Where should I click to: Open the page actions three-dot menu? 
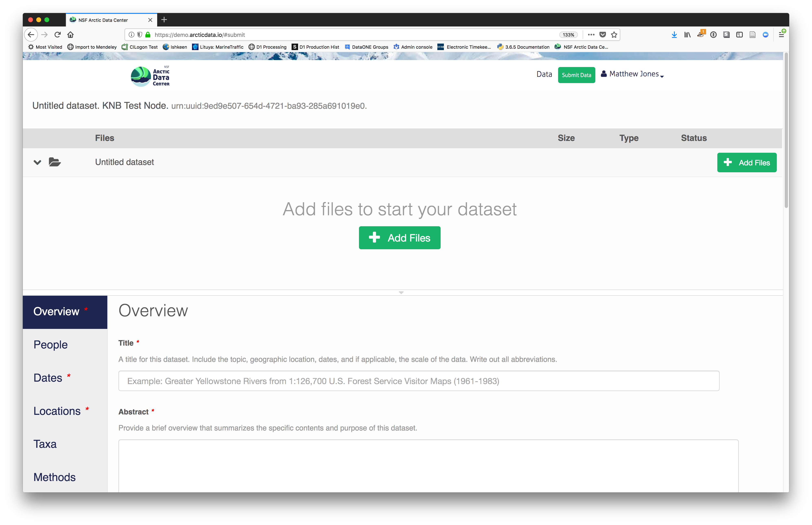(591, 35)
